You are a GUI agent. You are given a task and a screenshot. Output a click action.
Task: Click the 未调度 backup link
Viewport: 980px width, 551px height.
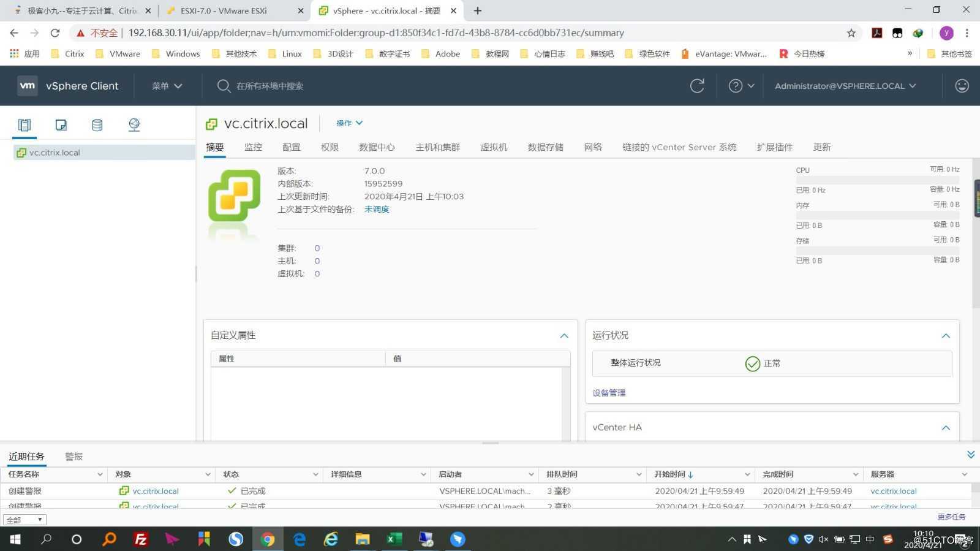click(x=377, y=210)
